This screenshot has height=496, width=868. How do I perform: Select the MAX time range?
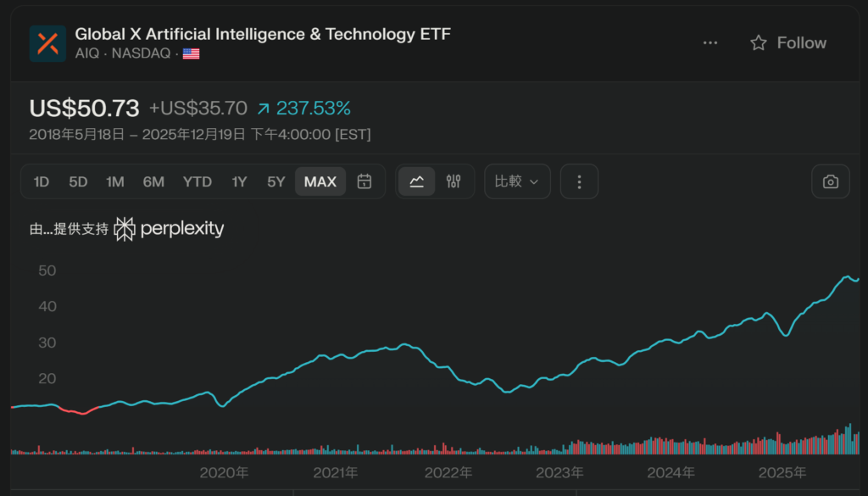(320, 181)
